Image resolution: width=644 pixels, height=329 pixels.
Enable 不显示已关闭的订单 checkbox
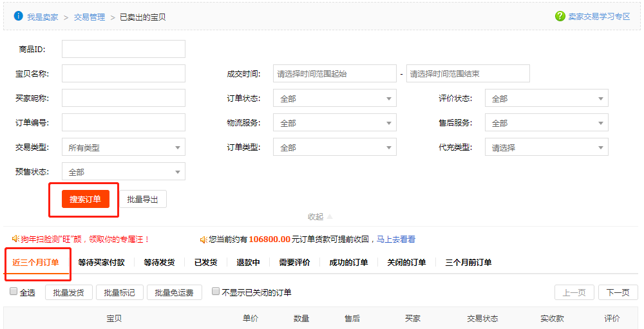(216, 292)
